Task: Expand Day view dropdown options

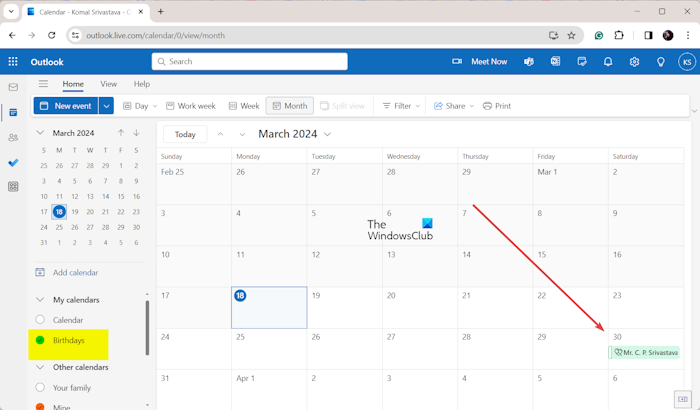Action: coord(155,106)
